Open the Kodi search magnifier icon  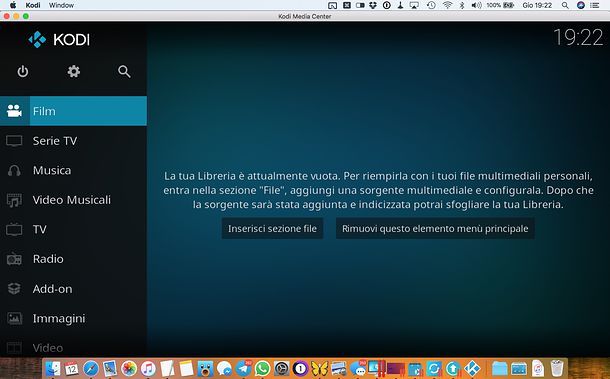point(124,72)
